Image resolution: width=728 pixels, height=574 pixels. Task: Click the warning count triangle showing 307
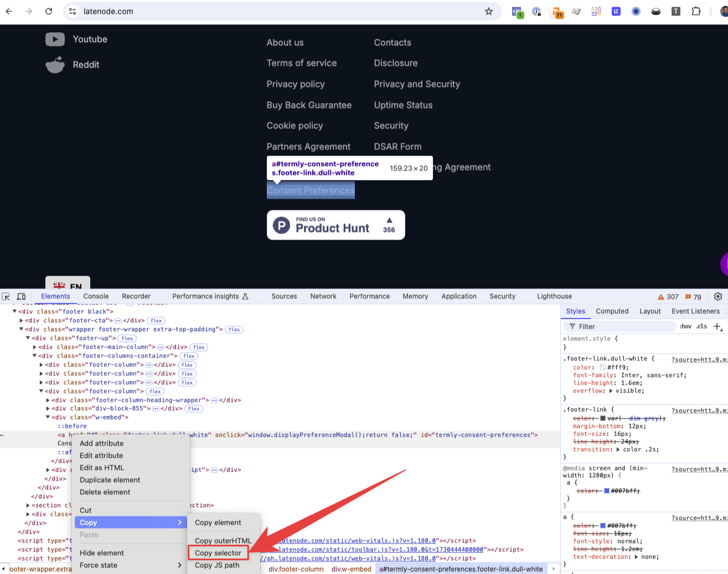660,297
